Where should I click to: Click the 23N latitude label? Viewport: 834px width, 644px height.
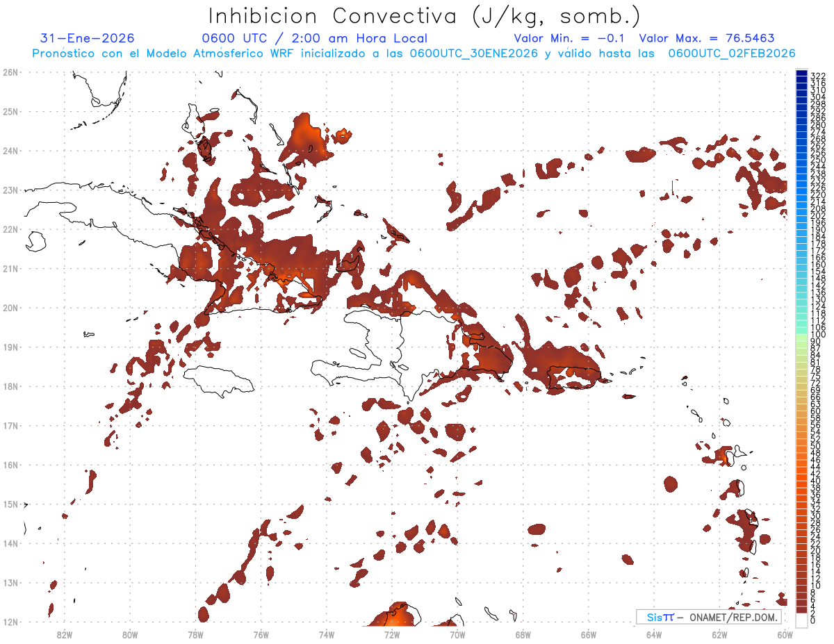10,190
